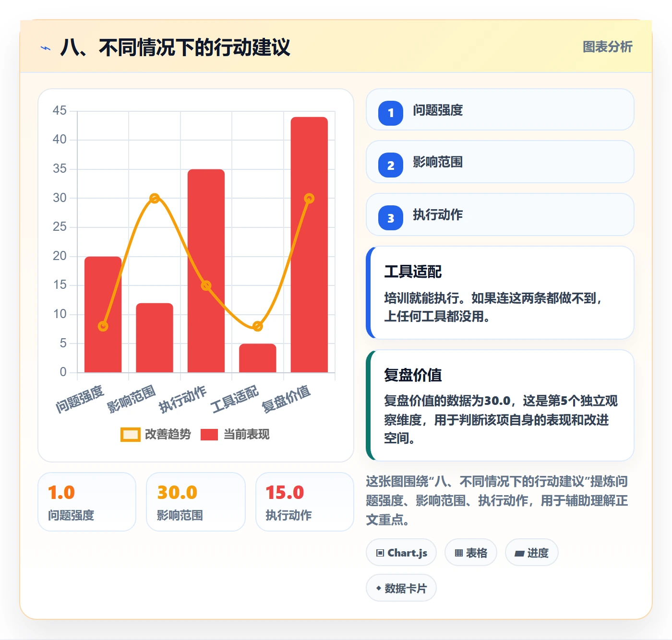Click the lightning icon beside the title
Viewport: 672px width, 640px height.
46,48
